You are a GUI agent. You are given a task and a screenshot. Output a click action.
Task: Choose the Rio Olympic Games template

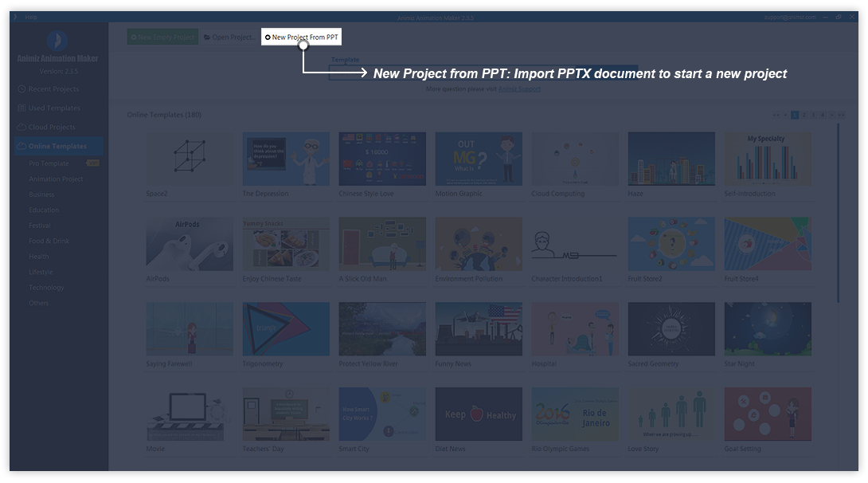(575, 414)
